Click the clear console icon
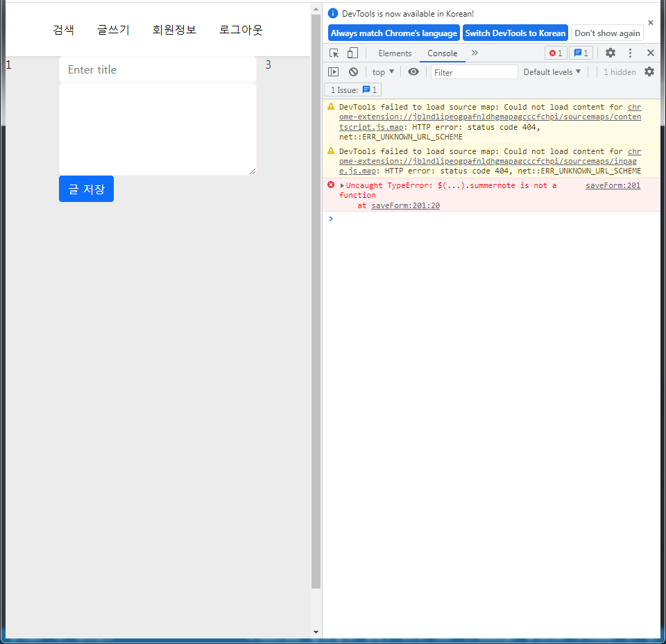 pyautogui.click(x=353, y=71)
